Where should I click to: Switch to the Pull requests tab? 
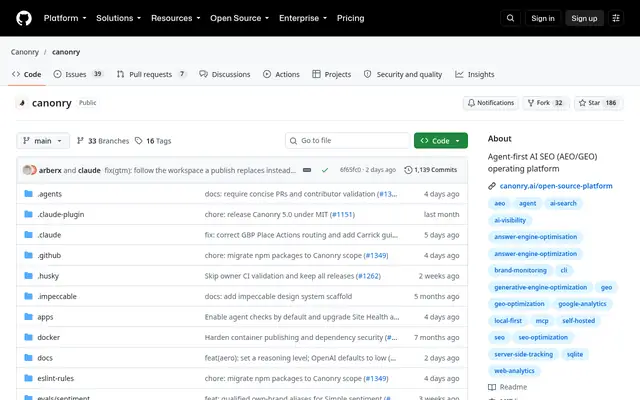pos(151,74)
